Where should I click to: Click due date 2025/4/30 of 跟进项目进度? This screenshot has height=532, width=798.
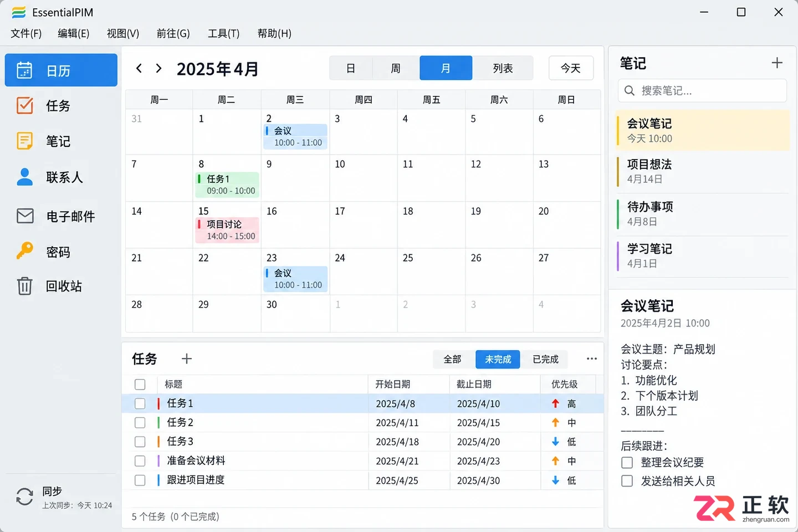pos(478,480)
